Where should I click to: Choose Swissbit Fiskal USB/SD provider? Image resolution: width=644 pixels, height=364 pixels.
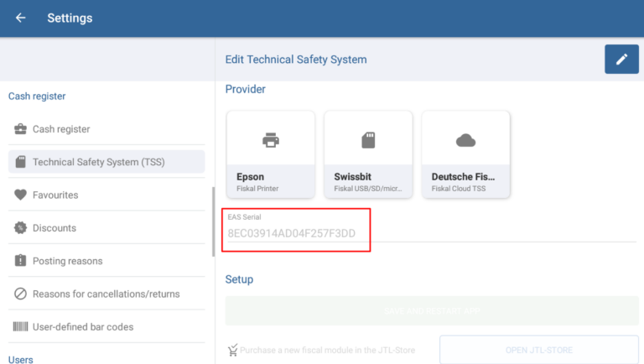point(368,182)
